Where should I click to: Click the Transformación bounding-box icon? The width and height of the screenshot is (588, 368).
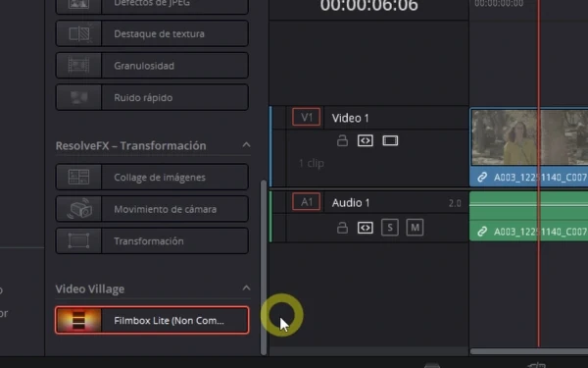[78, 240]
